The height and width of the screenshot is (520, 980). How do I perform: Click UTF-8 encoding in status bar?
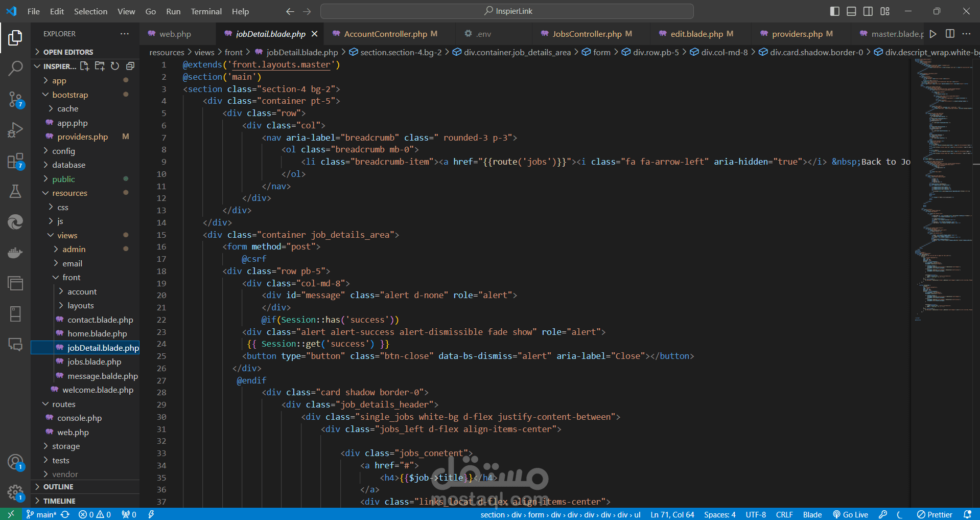coord(756,514)
